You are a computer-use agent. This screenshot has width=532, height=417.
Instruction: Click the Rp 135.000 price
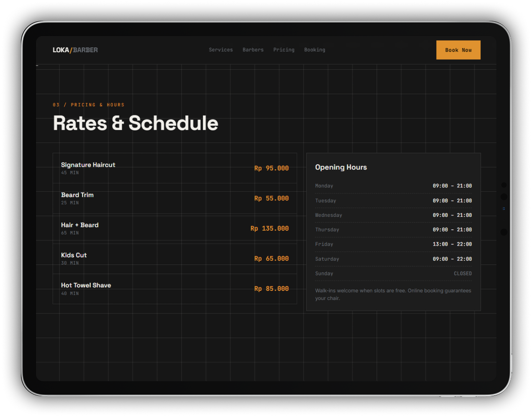click(x=269, y=228)
